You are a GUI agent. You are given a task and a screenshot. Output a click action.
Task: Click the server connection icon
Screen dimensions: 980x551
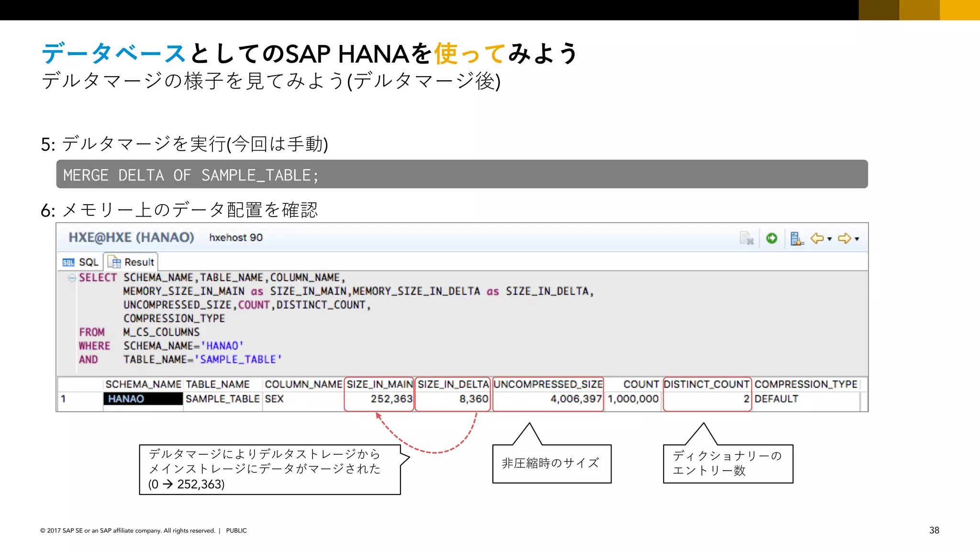797,238
